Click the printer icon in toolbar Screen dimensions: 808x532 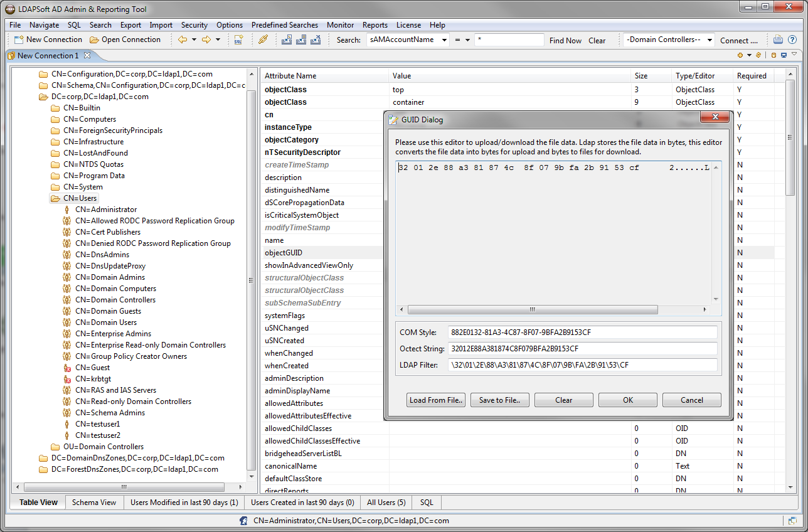(x=778, y=40)
